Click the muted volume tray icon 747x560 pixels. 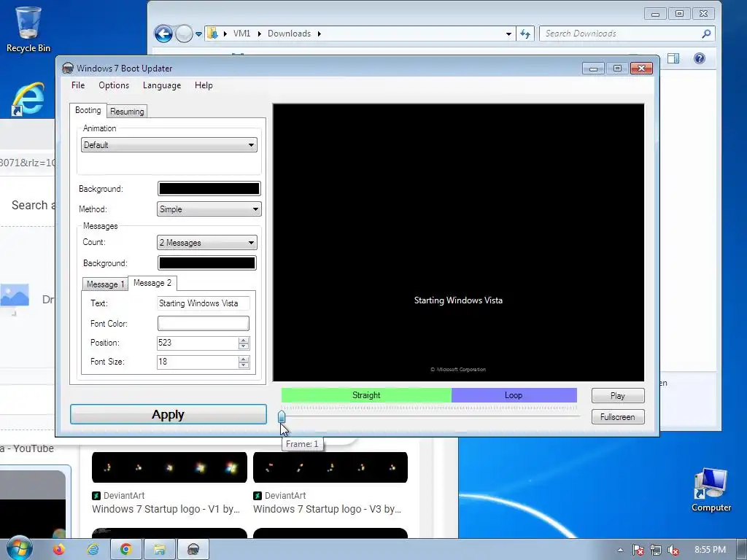click(x=673, y=550)
